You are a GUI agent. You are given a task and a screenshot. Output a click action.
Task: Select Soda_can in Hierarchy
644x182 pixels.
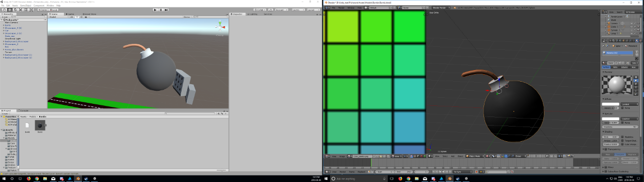click(x=10, y=36)
